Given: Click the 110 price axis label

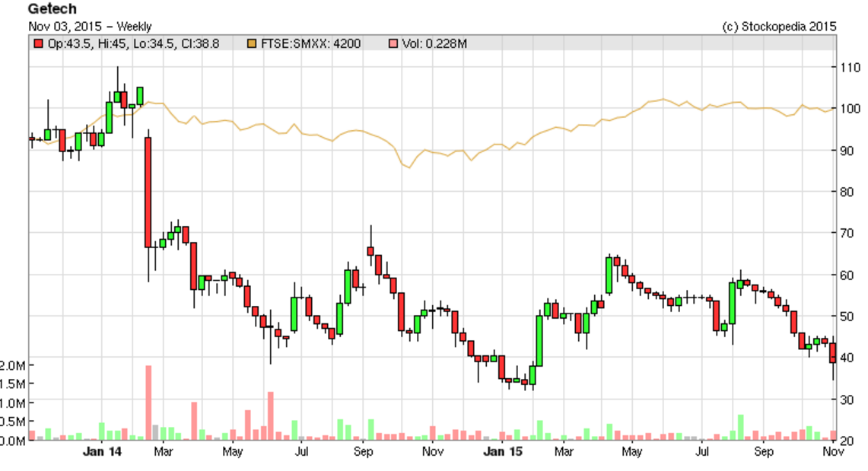Looking at the screenshot, I should point(849,68).
